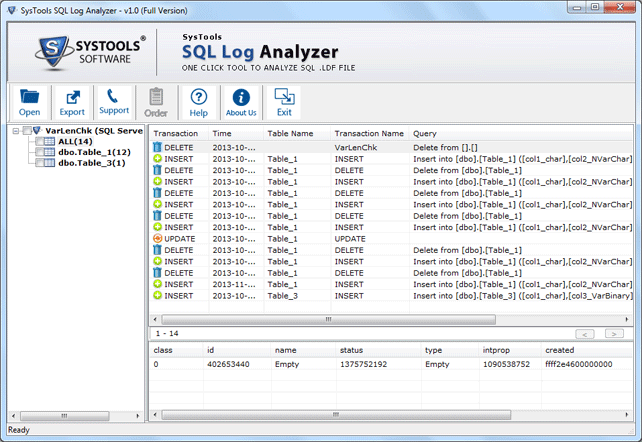Click the 'class' column header in details grid
Viewport: 642px width, 442px height.
(x=176, y=350)
